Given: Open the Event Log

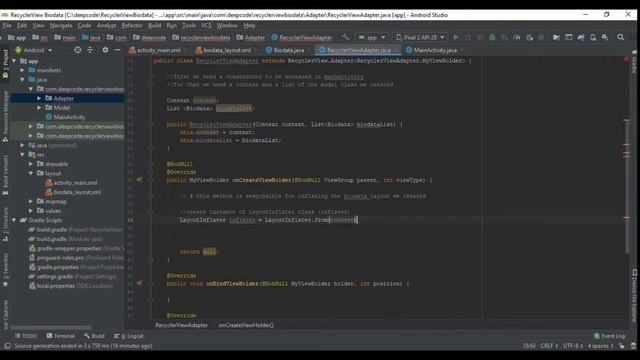Looking at the screenshot, I should pyautogui.click(x=609, y=336).
